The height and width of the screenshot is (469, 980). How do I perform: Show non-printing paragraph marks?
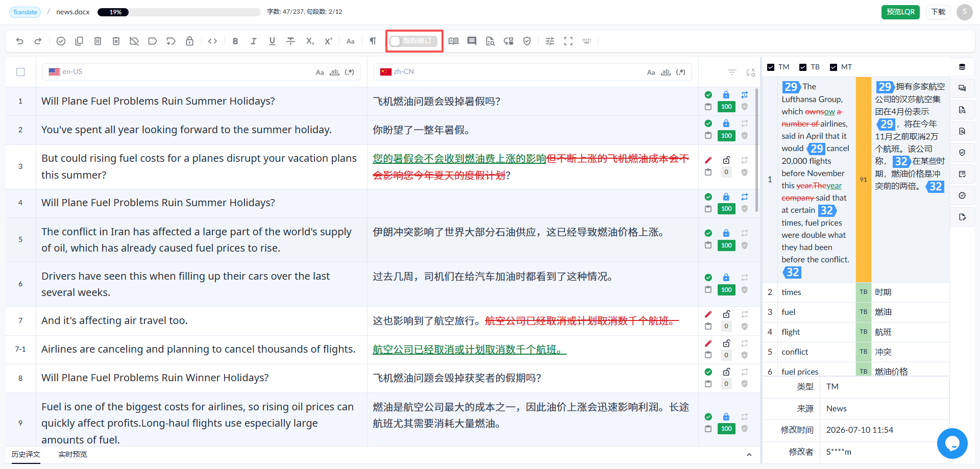click(x=373, y=41)
